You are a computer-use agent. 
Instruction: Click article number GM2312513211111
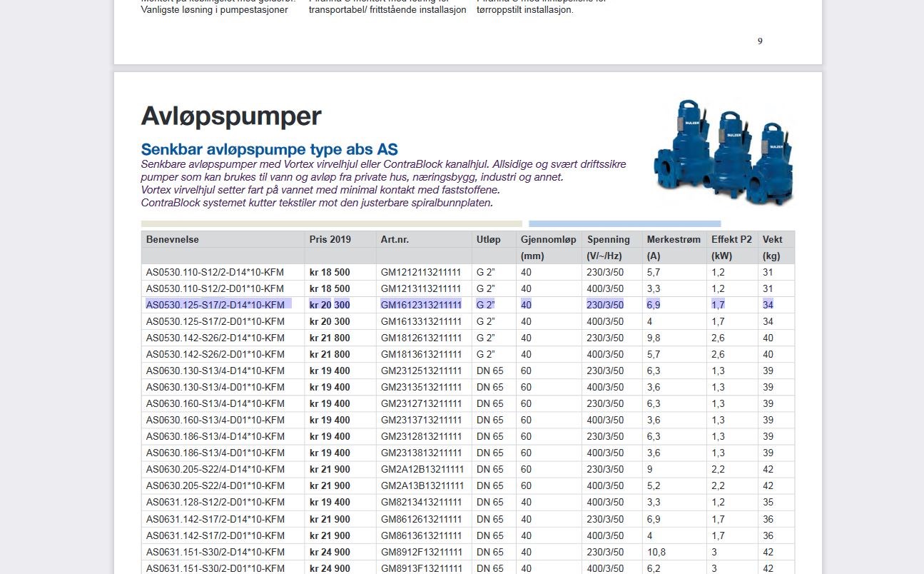pos(421,371)
